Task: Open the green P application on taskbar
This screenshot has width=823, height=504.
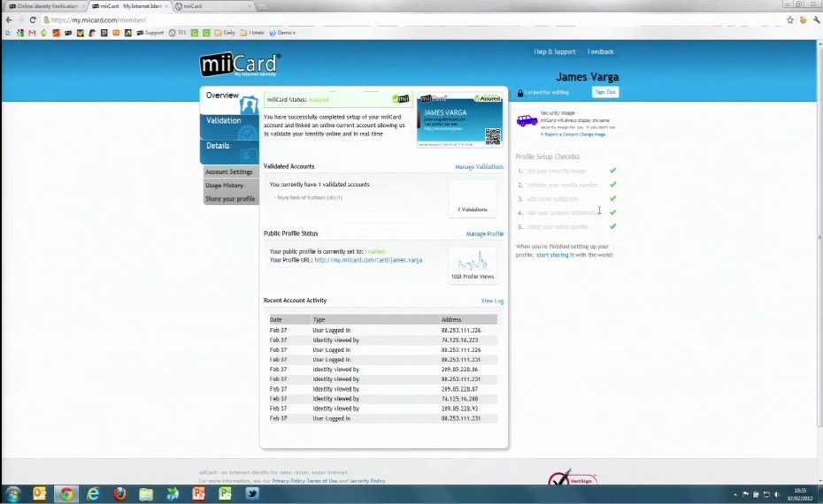Action: (x=225, y=494)
